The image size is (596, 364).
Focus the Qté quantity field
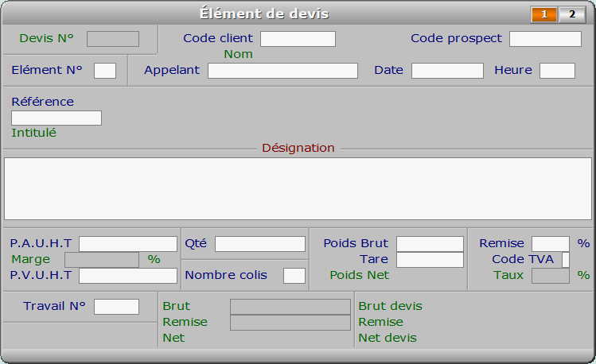(260, 244)
